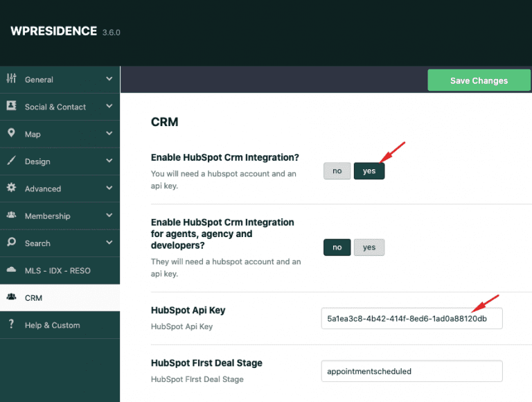Click the 'Enable HubSpot Crm Integration?' label

click(225, 157)
